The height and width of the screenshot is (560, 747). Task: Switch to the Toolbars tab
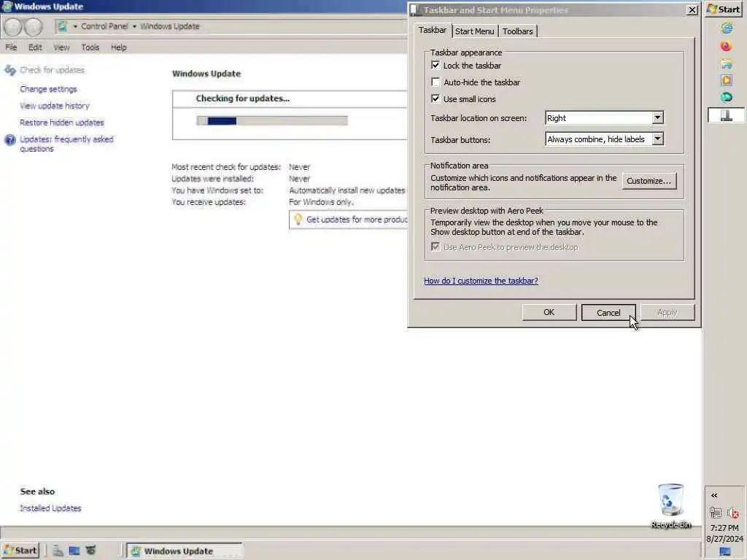pos(518,31)
